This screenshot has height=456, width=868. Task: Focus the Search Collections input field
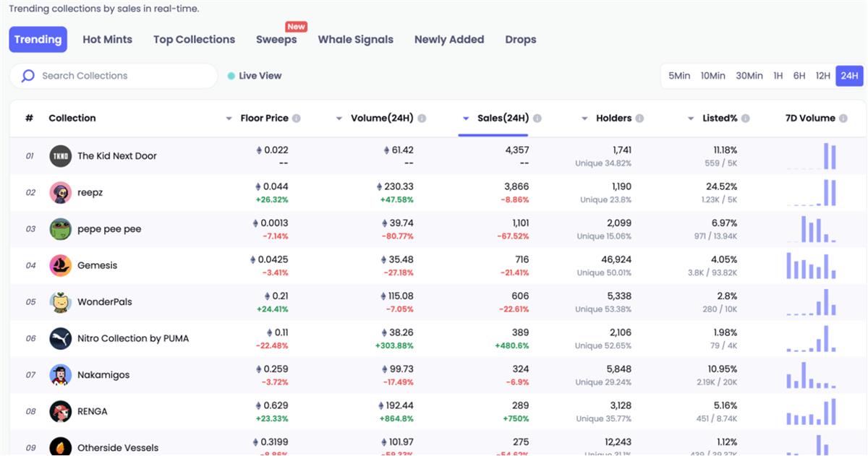(x=123, y=76)
